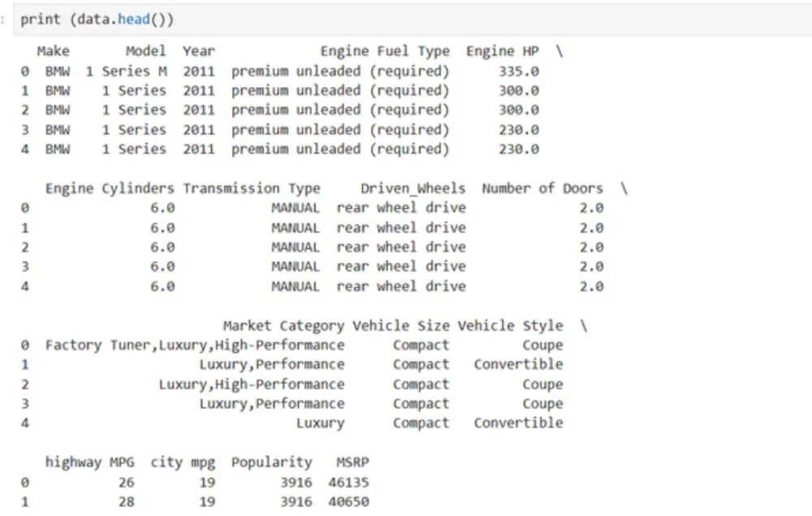Click the "Market Category" column header
The image size is (812, 516).
(x=283, y=326)
